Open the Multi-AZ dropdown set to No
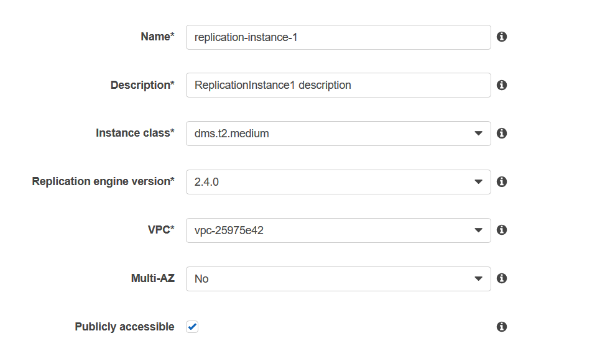The height and width of the screenshot is (364, 605). click(338, 279)
